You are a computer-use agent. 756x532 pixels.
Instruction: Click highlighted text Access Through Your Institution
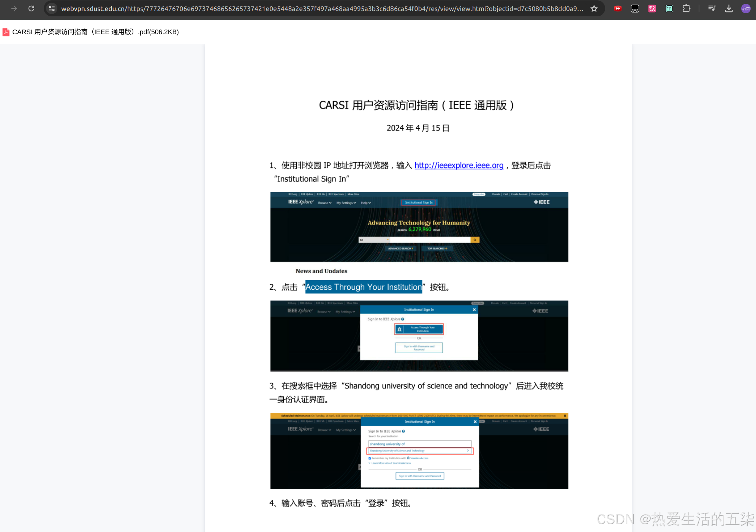point(364,287)
